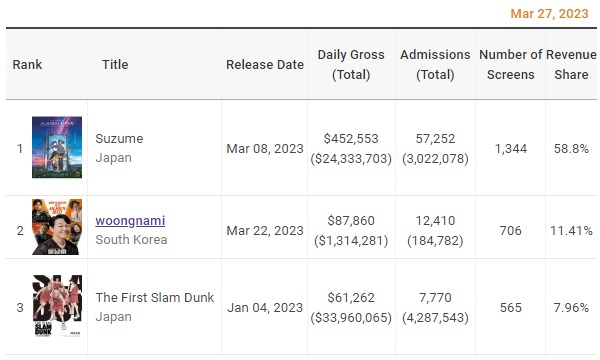Select the Number of Screens column header
Viewport: 600px width, 360px height.
(x=510, y=64)
